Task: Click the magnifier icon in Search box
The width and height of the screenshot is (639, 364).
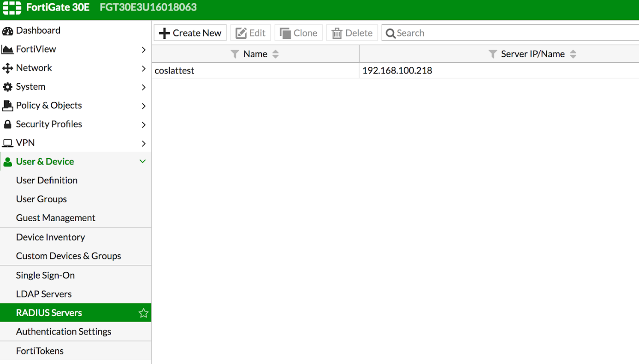Action: point(390,33)
